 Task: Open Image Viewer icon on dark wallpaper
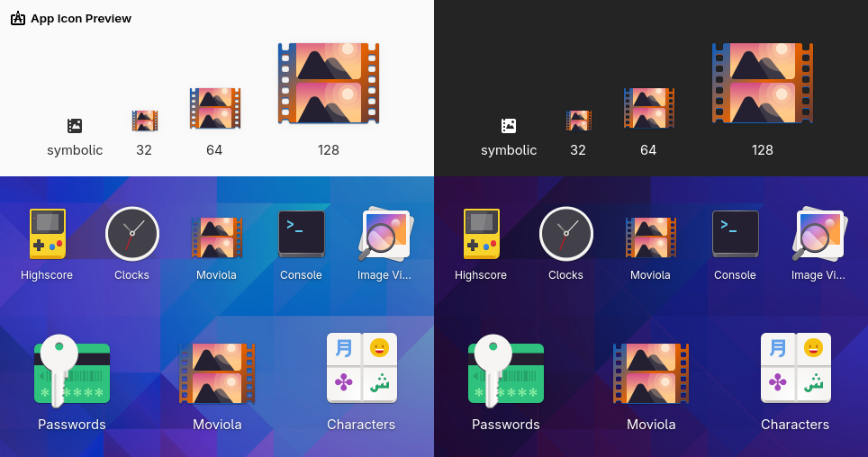[818, 234]
